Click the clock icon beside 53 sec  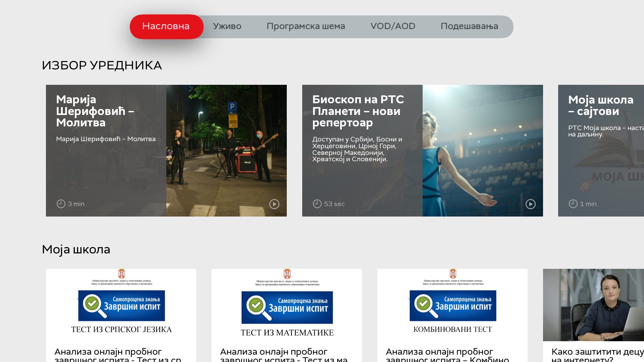tap(317, 204)
